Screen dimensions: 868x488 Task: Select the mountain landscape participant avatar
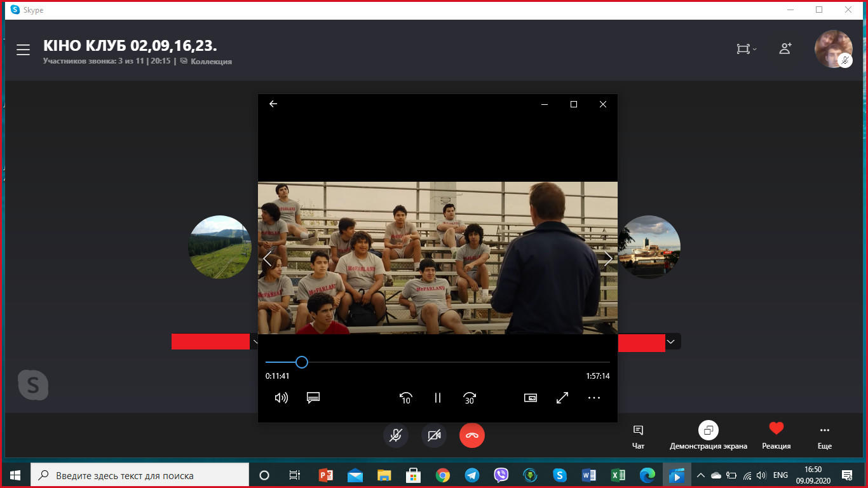click(220, 247)
